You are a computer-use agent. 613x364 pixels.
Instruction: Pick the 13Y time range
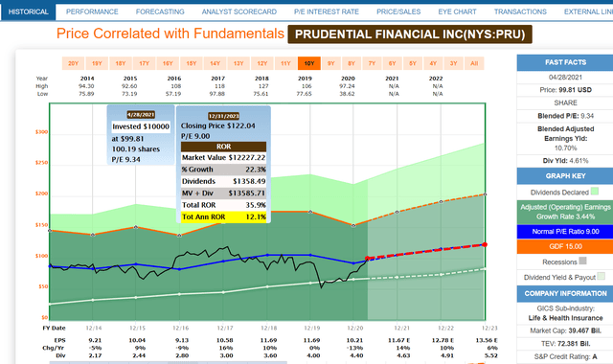click(x=238, y=63)
